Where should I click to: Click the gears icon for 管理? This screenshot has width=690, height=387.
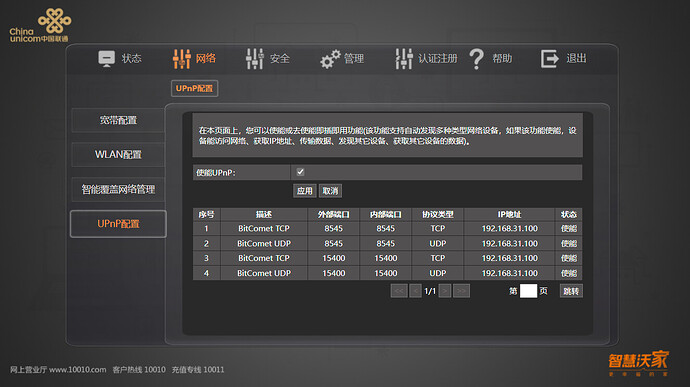[x=330, y=59]
